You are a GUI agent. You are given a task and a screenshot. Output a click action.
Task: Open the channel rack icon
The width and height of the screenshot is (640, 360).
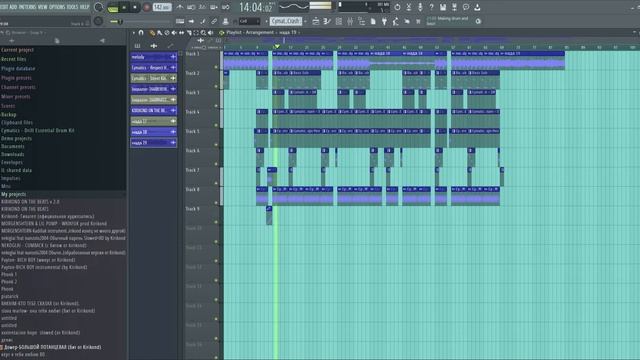[x=338, y=21]
